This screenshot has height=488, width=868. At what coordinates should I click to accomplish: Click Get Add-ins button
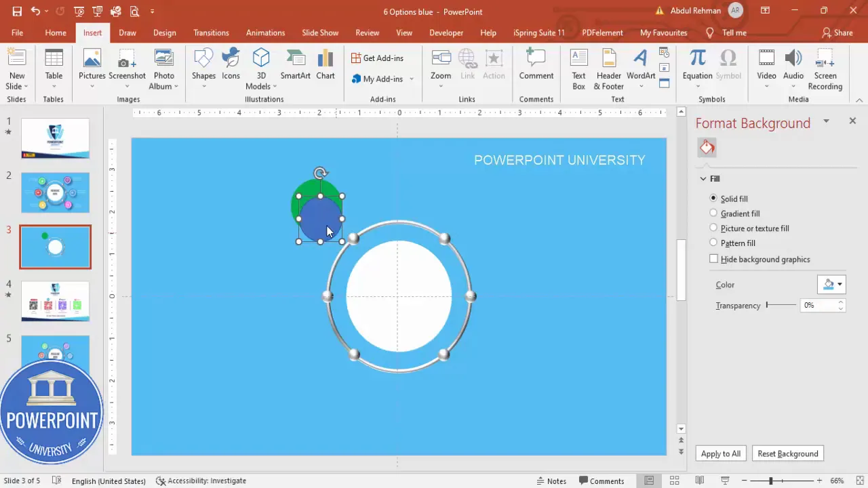pyautogui.click(x=377, y=58)
